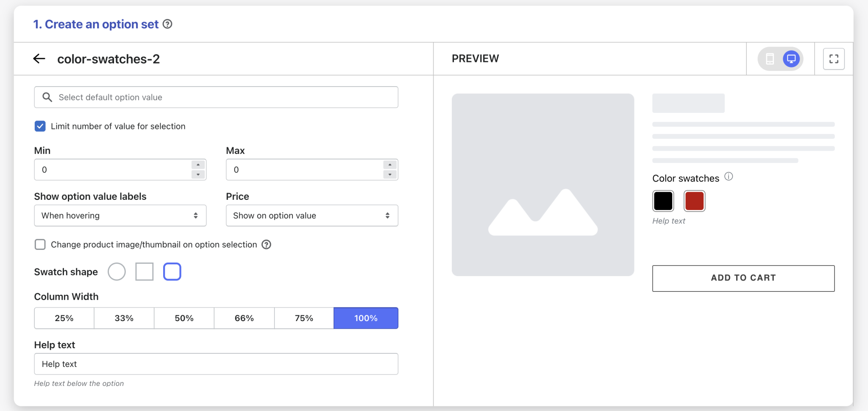Open the Price dropdown

pos(312,215)
